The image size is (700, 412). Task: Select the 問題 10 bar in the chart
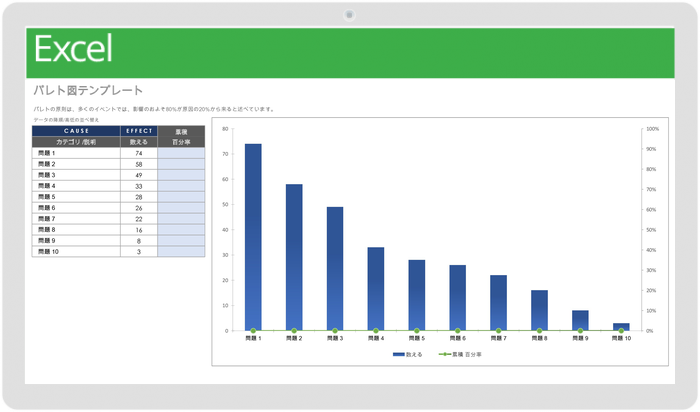tap(621, 327)
